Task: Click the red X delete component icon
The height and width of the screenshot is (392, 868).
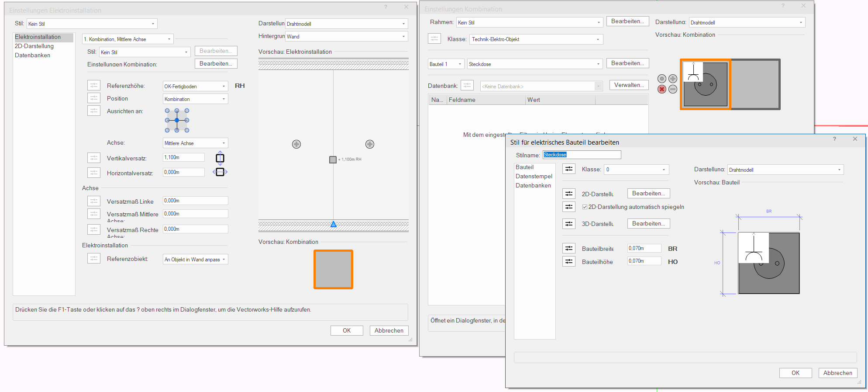Action: coord(662,89)
